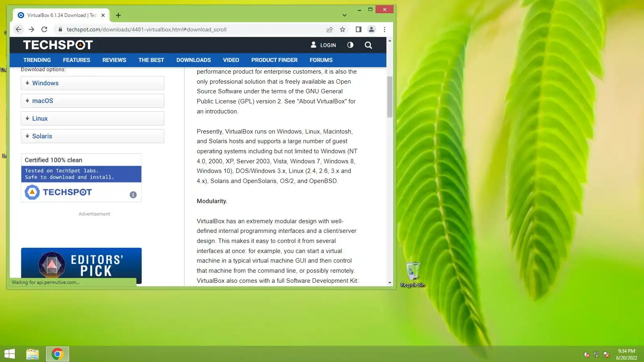
Task: Close the VirtualBox 6.1.34 Download tab
Action: coord(103,15)
